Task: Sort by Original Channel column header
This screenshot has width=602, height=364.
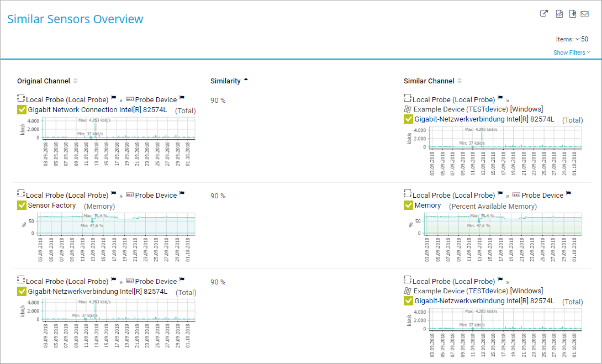Action: (44, 81)
